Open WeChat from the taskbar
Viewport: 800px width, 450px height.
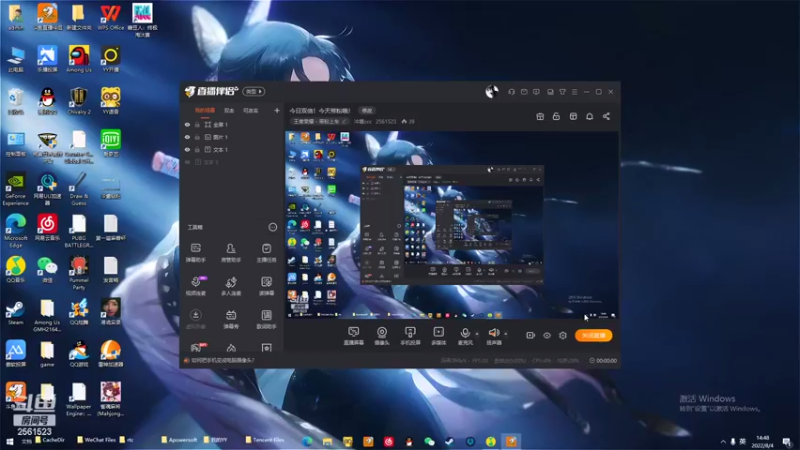coord(429,441)
